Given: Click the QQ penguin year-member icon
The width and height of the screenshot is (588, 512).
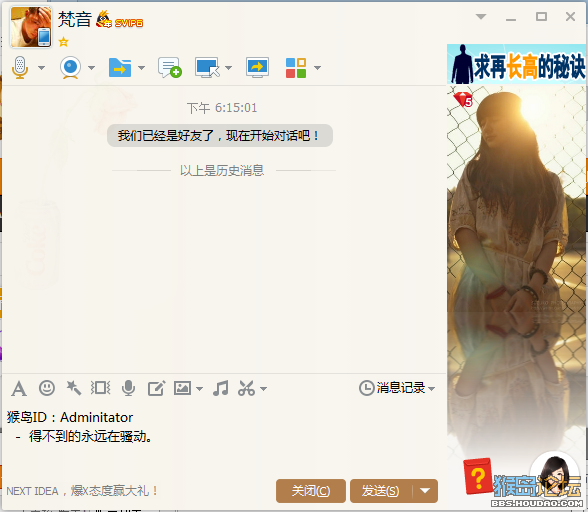Looking at the screenshot, I should [x=104, y=20].
